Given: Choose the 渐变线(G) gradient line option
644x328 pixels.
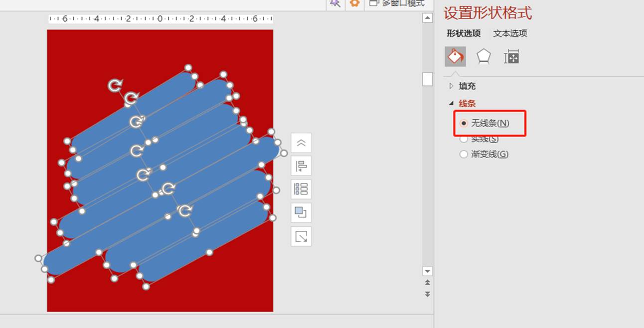Looking at the screenshot, I should click(464, 155).
